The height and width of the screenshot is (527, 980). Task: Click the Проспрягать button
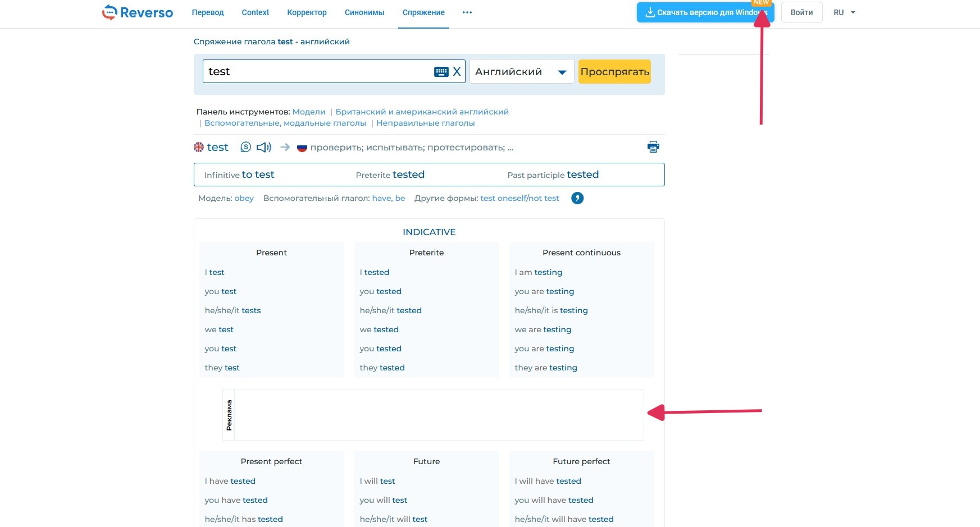click(615, 72)
